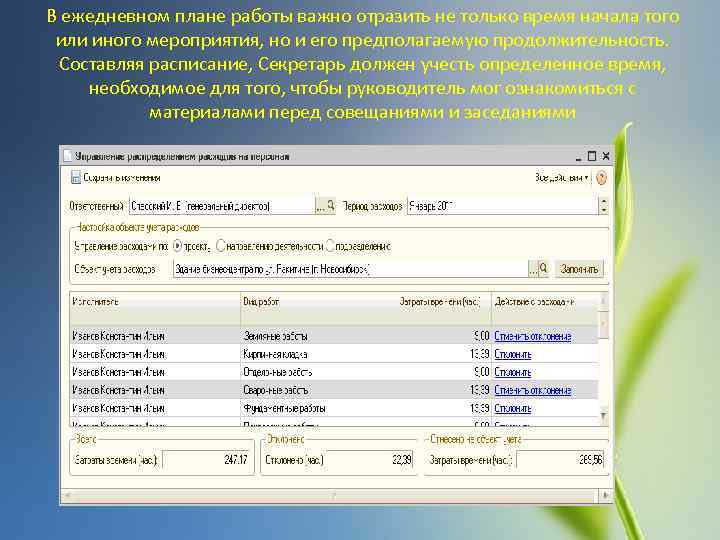
Task: Click magnifier icon beside Объект учета расходов
Action: [543, 269]
